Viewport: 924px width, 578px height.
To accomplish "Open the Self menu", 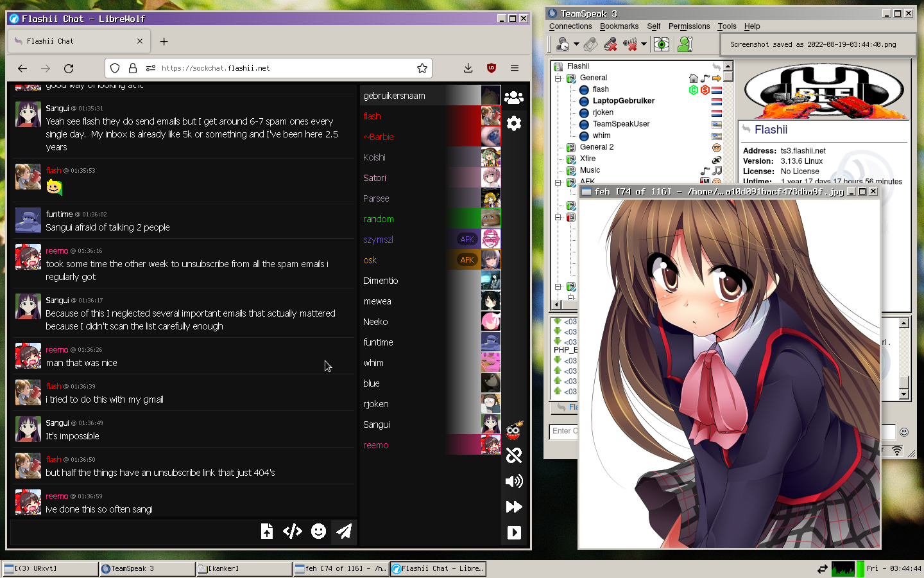I will 654,26.
